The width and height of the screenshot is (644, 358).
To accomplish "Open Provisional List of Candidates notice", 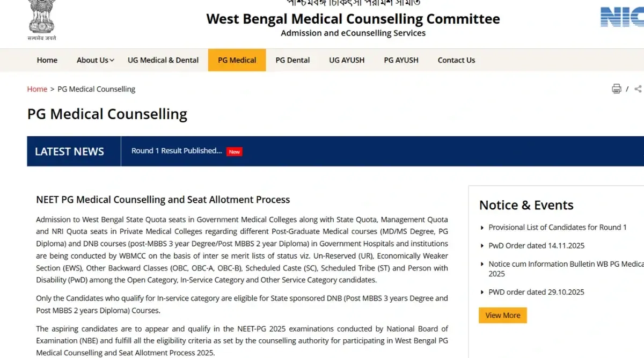I will coord(558,228).
